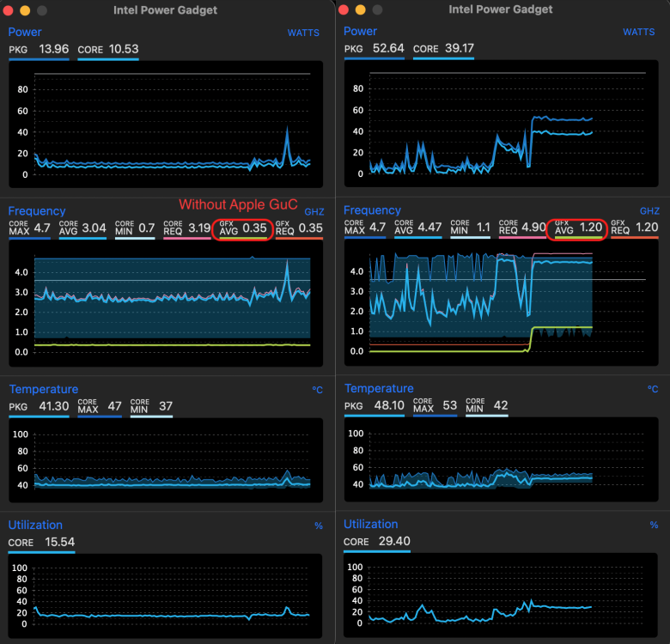Minimize the left Intel Power Gadget window
This screenshot has height=644, width=670.
click(x=25, y=10)
